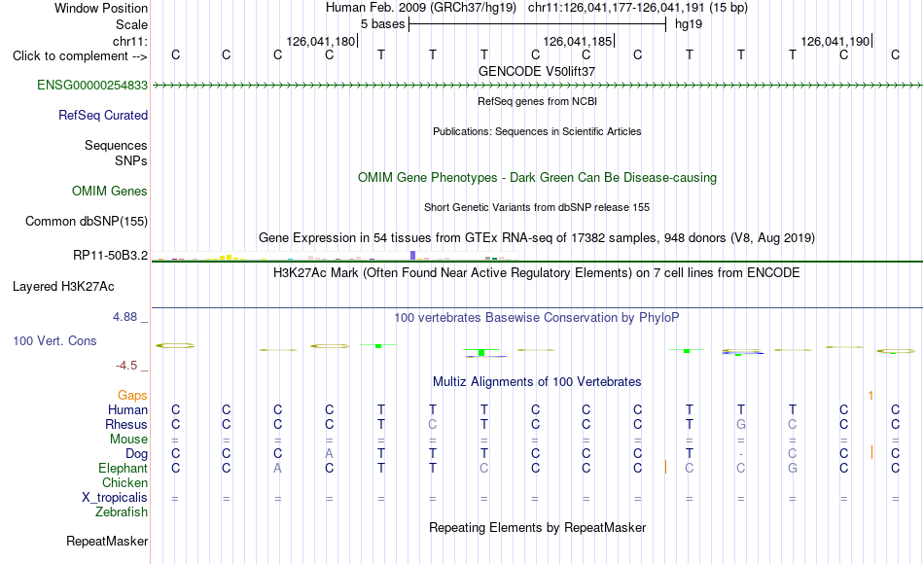This screenshot has height=564, width=924.
Task: Click the 'G' base in the Elephant row
Action: click(x=793, y=469)
